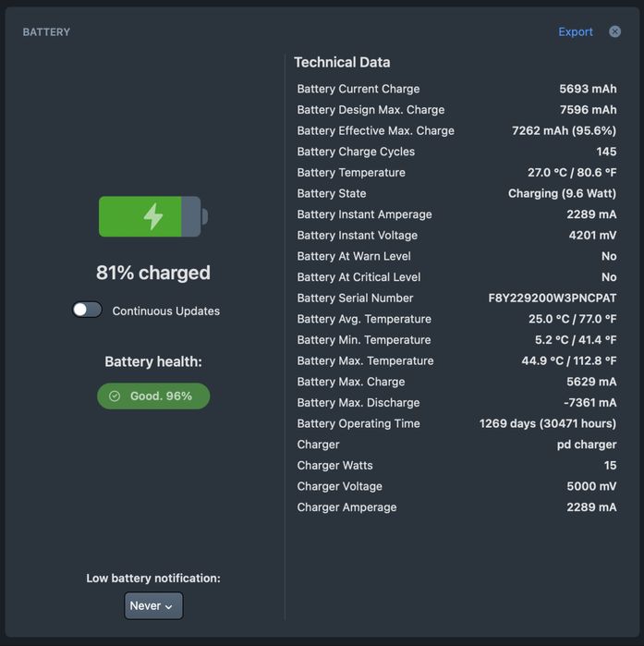Image resolution: width=644 pixels, height=646 pixels.
Task: Click the serial number F8Y229200W3PNCPAT
Action: click(x=553, y=298)
